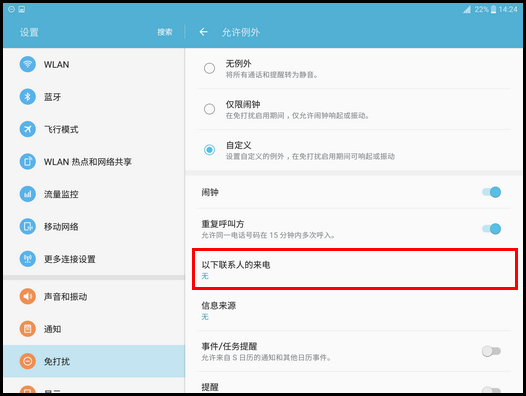Open 蓝牙 settings in sidebar

point(94,97)
